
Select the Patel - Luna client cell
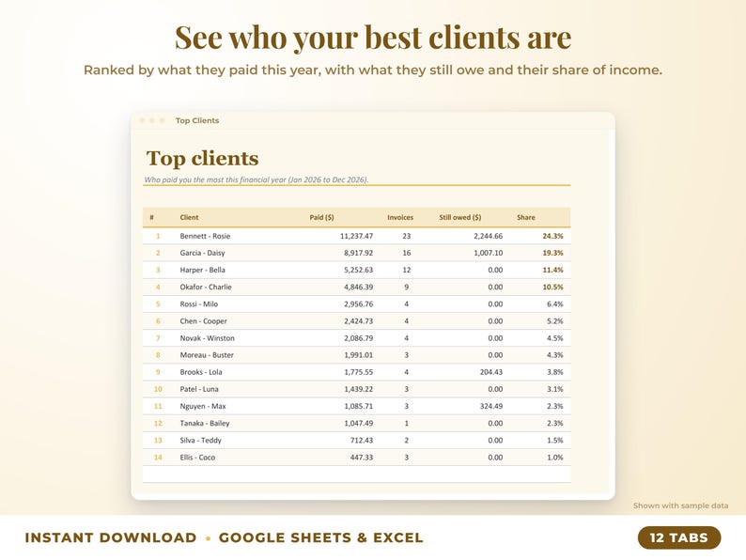[x=199, y=389]
